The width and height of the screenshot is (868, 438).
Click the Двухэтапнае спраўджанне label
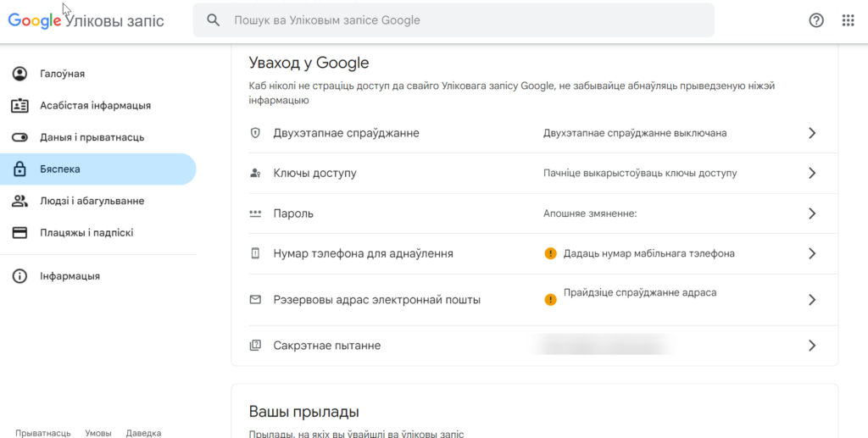coord(346,133)
